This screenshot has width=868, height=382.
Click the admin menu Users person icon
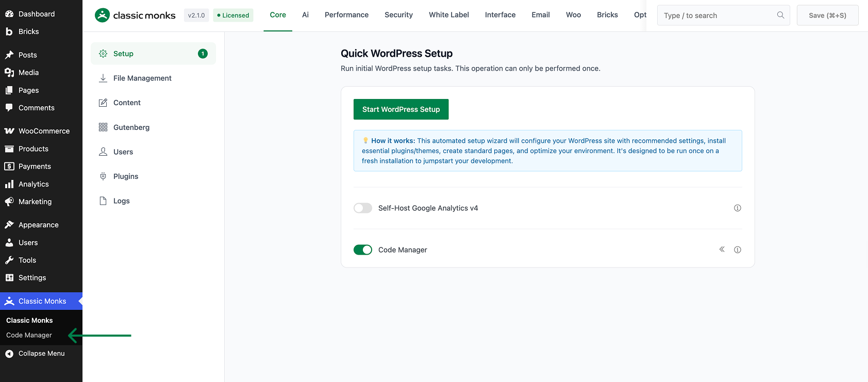(x=9, y=242)
